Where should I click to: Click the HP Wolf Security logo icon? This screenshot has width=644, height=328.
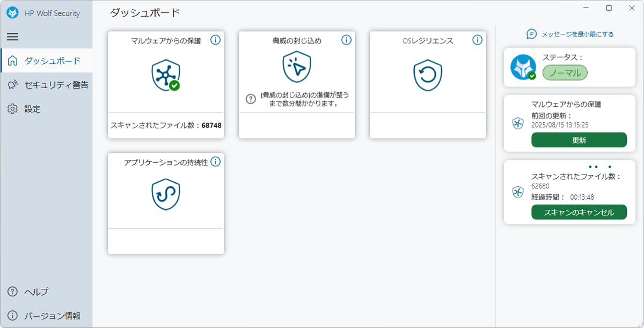[12, 13]
